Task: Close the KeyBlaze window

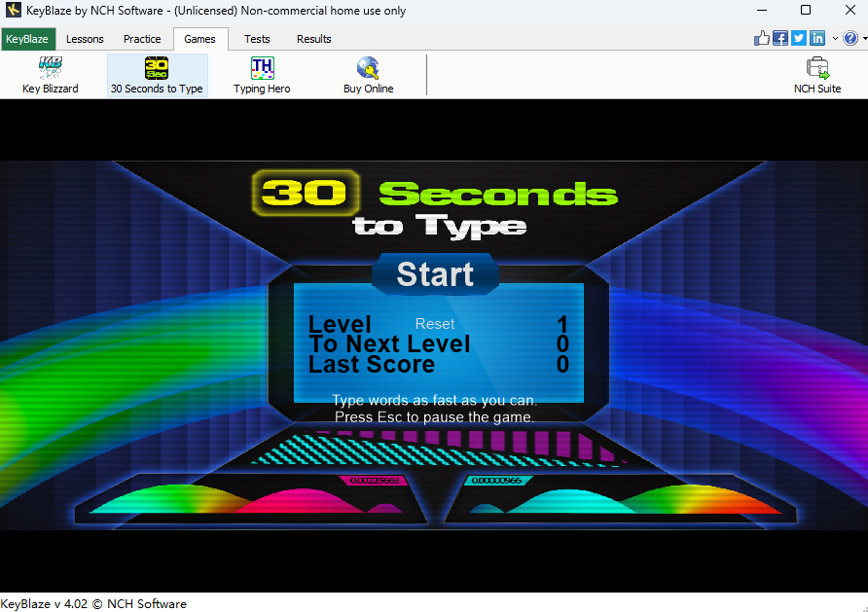Action: [850, 10]
